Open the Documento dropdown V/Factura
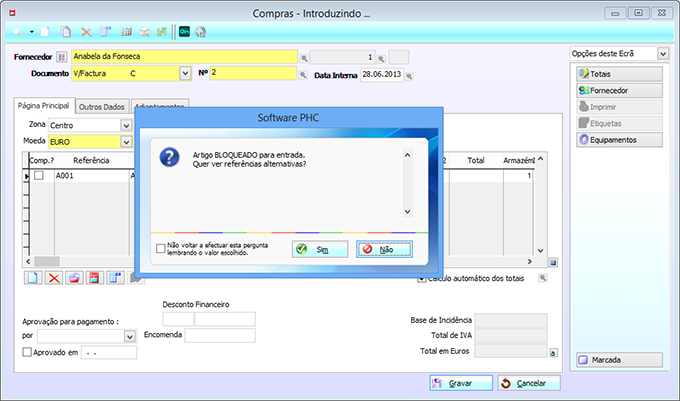 coord(185,73)
